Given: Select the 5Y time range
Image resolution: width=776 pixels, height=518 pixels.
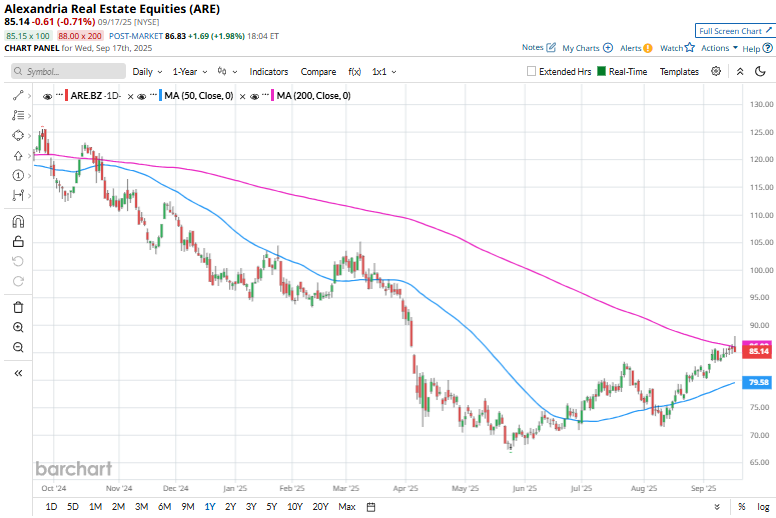Looking at the screenshot, I should point(272,507).
